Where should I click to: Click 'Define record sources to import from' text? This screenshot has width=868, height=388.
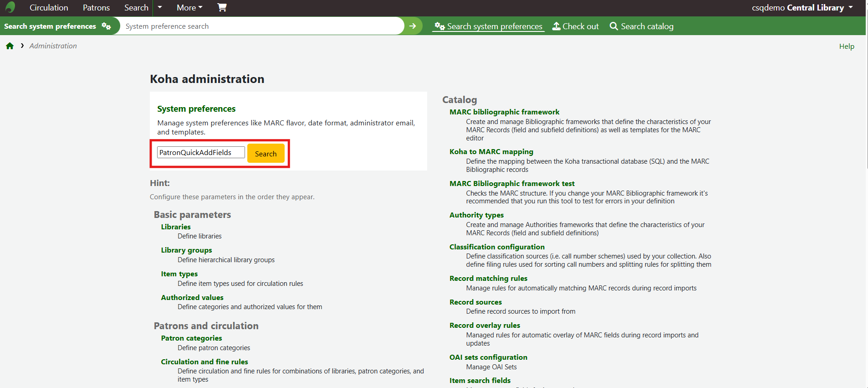(521, 311)
